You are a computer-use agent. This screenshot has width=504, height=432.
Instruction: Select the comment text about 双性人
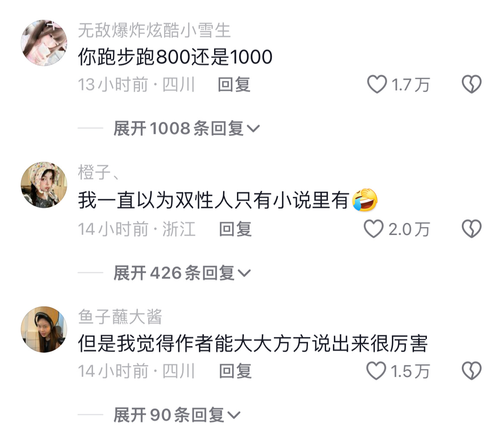point(228,200)
